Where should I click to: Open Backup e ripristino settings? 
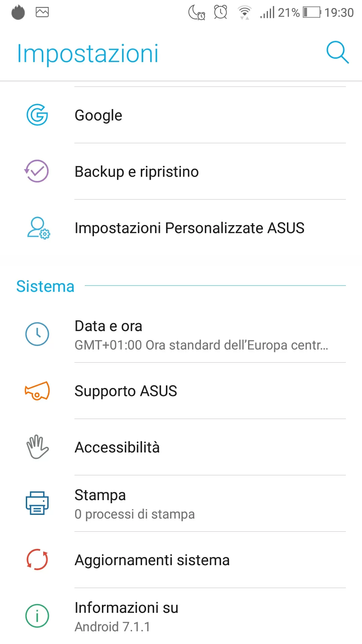click(137, 172)
